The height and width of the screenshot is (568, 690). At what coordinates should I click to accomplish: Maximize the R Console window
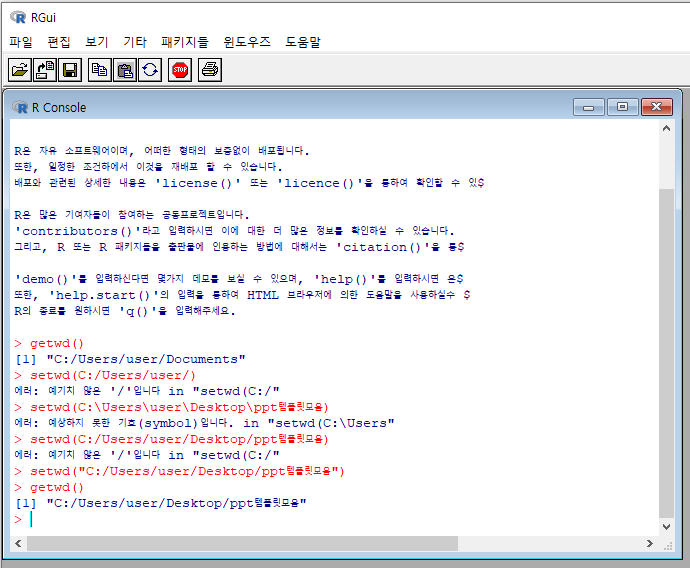pos(622,107)
